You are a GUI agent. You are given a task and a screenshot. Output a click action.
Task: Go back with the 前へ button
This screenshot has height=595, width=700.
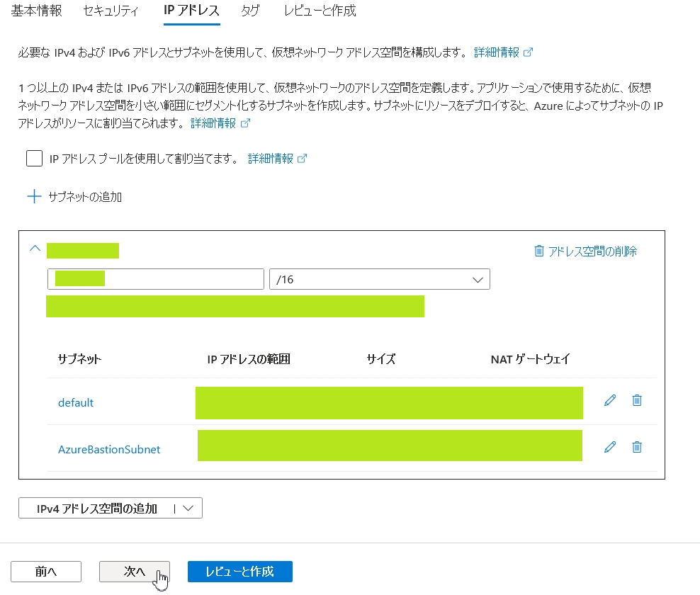click(46, 572)
